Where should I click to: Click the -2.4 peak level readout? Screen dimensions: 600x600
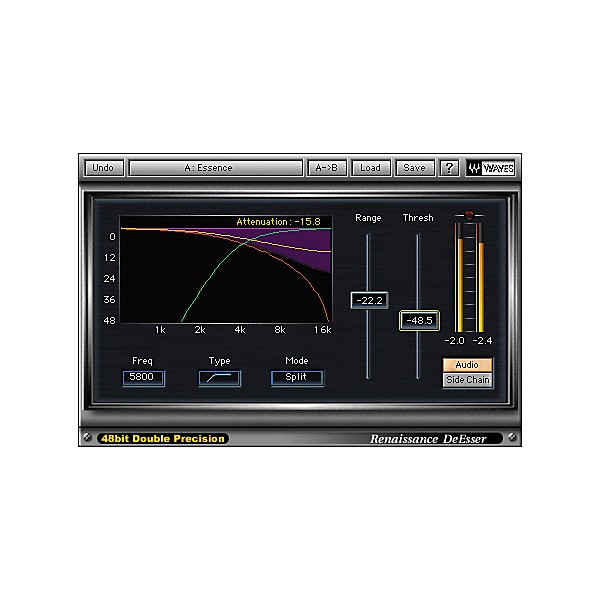483,341
